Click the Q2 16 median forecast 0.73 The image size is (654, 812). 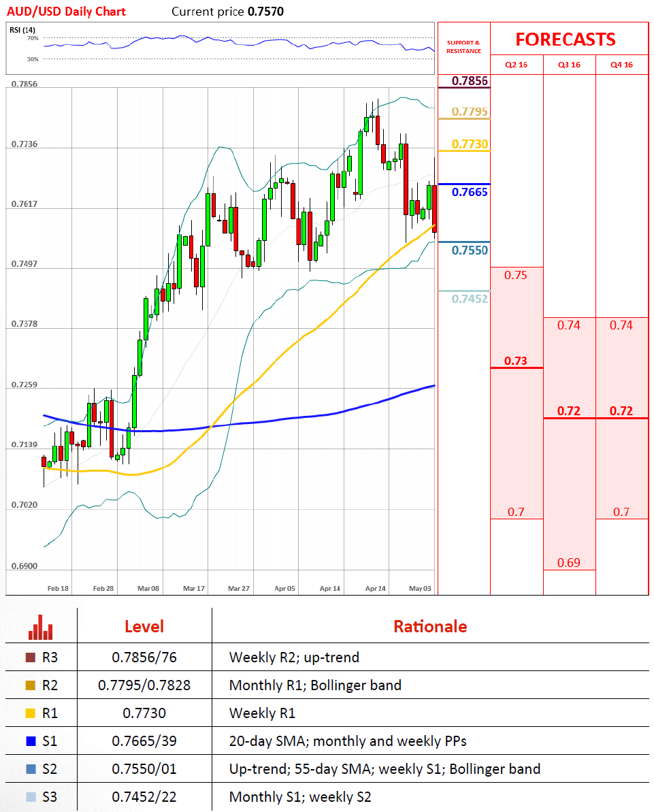[516, 361]
